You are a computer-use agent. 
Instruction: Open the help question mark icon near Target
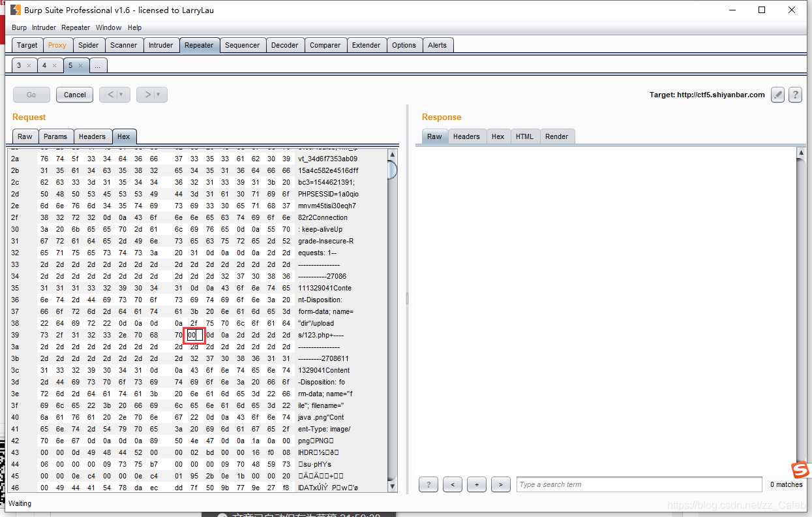[795, 95]
